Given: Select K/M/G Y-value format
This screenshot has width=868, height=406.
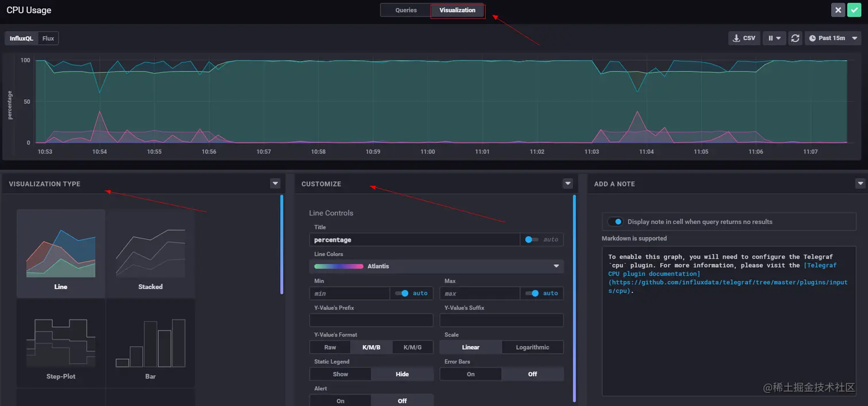Looking at the screenshot, I should click(x=413, y=347).
